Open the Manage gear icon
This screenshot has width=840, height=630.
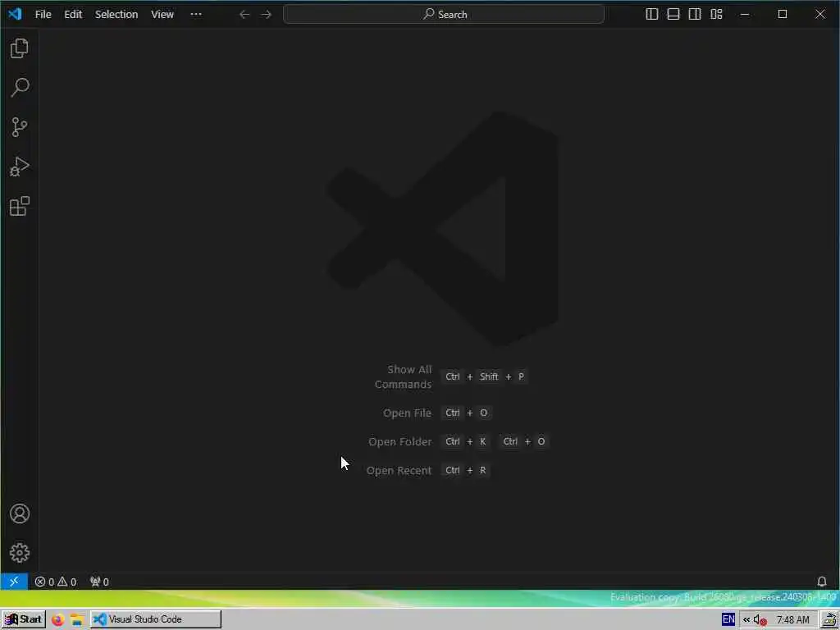[20, 553]
